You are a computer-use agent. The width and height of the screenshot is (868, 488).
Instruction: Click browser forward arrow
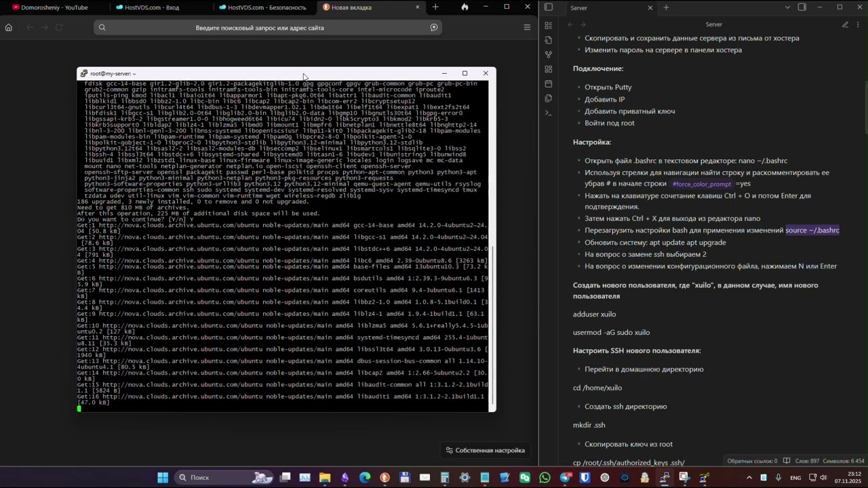pos(45,28)
